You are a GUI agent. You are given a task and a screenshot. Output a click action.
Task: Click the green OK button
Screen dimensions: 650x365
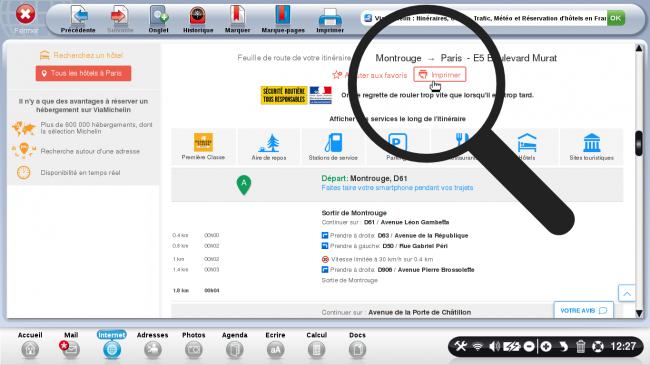tap(616, 18)
